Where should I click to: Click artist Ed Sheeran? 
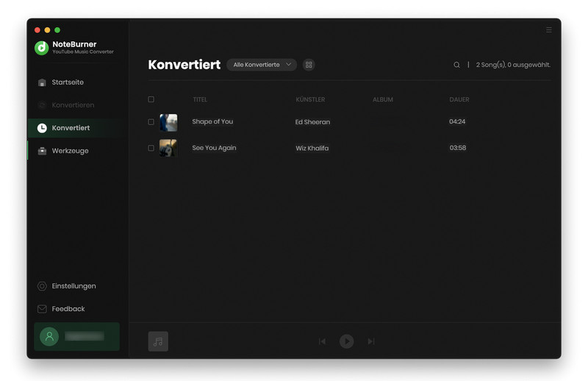coord(313,122)
